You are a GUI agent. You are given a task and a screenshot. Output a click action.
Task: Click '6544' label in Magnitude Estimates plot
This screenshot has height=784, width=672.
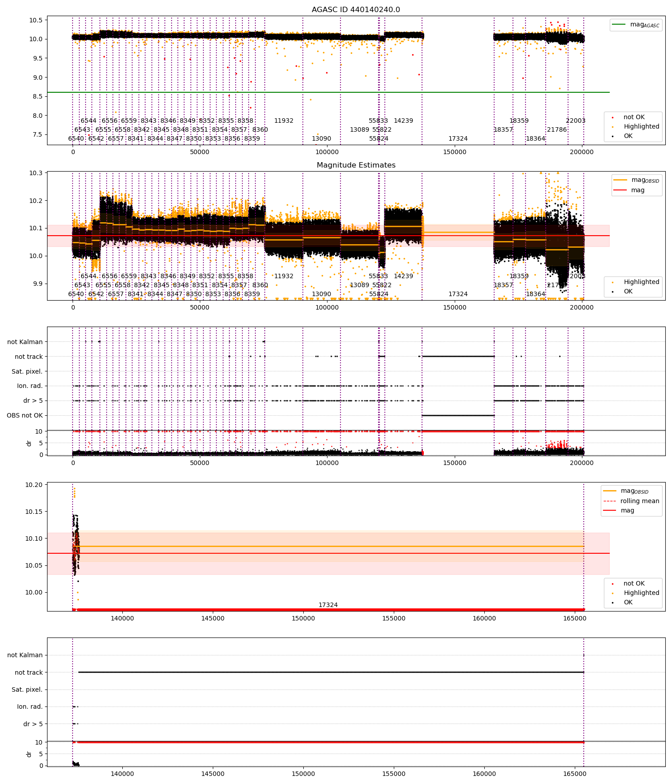tap(88, 276)
